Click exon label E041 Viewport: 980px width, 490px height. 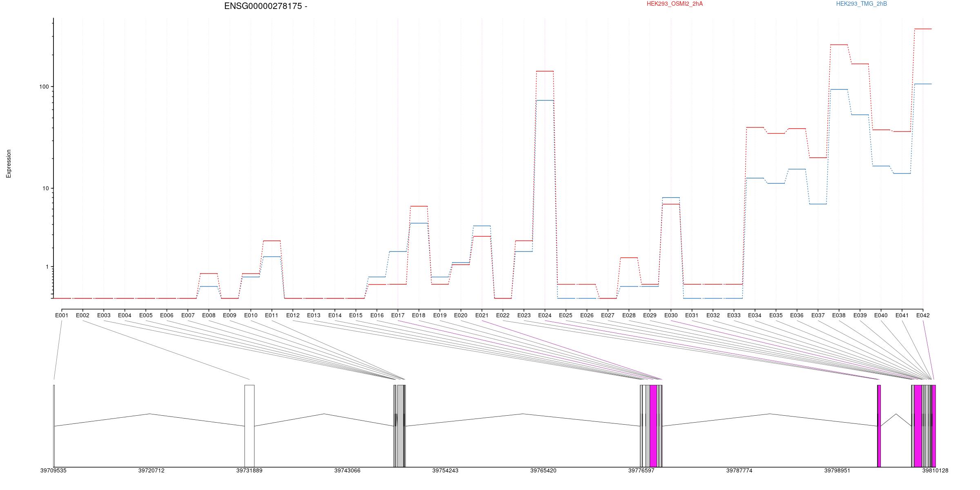click(x=902, y=315)
